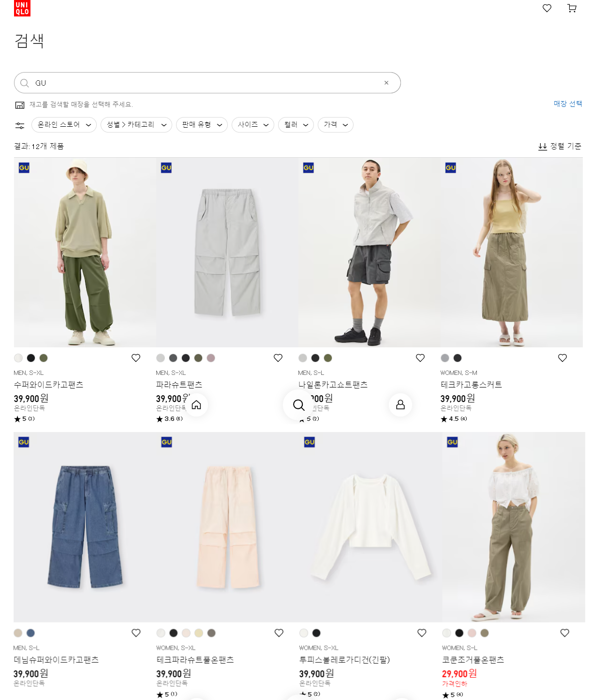Select gray swatch for 테크카고롱스커트
The width and height of the screenshot is (592, 700).
pos(445,358)
